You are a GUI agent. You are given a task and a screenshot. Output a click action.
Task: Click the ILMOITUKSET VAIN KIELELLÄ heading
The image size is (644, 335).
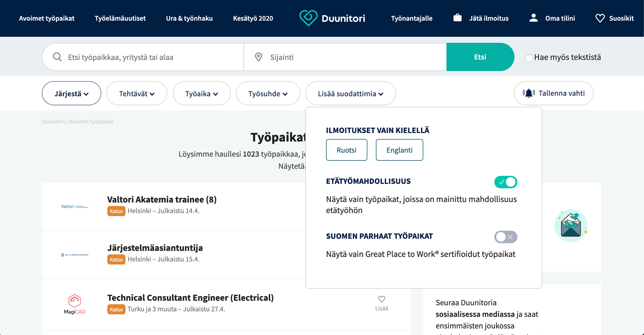[x=378, y=130]
